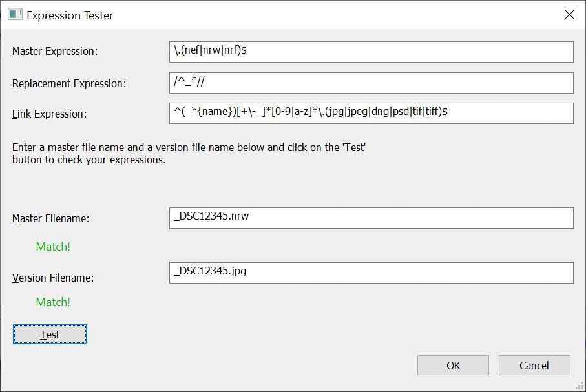586x392 pixels.
Task: Click the Test button
Action: click(x=50, y=334)
